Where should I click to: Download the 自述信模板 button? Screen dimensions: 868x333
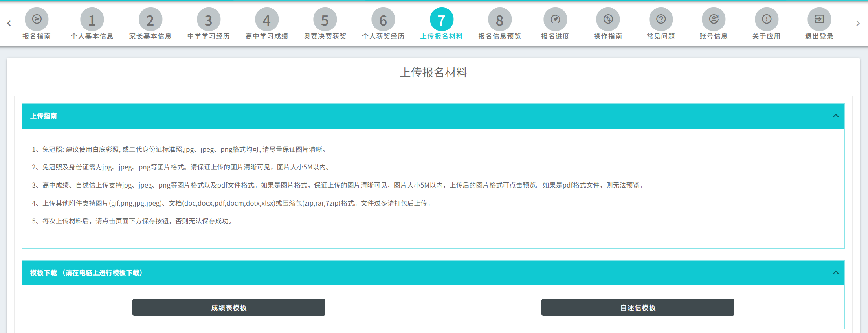pos(638,307)
